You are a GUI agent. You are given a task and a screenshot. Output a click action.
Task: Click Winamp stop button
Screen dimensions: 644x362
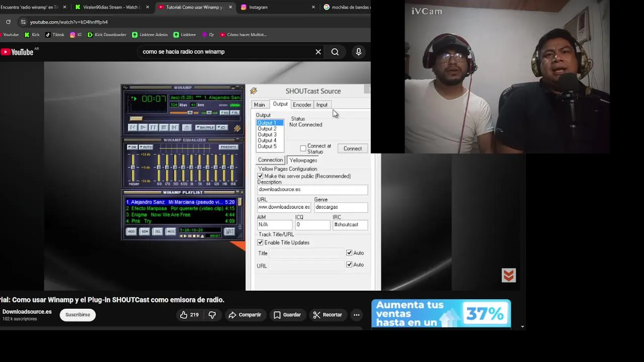(x=164, y=127)
